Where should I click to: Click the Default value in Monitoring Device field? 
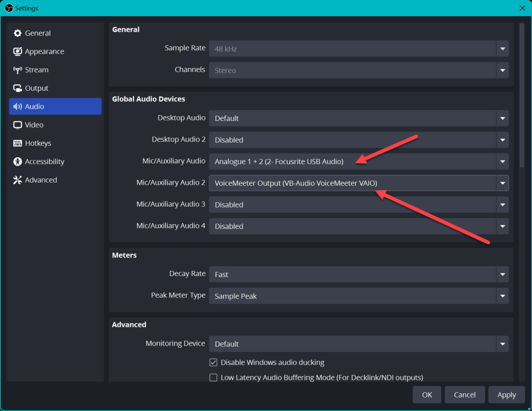(x=227, y=344)
